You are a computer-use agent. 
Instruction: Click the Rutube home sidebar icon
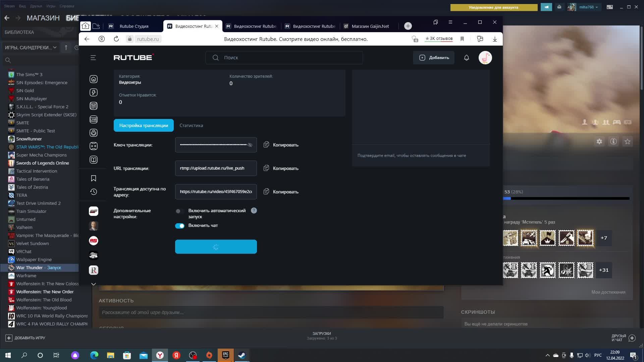click(94, 79)
